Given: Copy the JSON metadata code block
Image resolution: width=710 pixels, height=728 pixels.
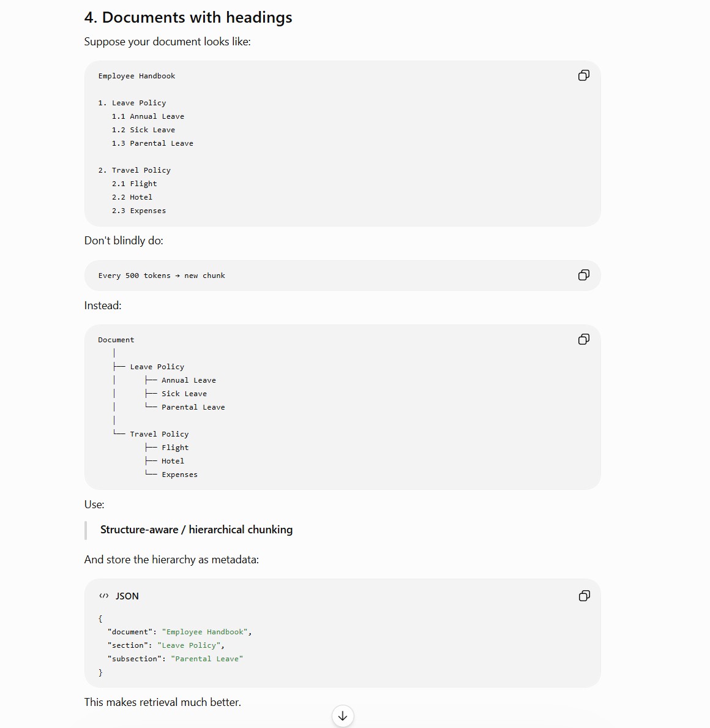Looking at the screenshot, I should (585, 596).
